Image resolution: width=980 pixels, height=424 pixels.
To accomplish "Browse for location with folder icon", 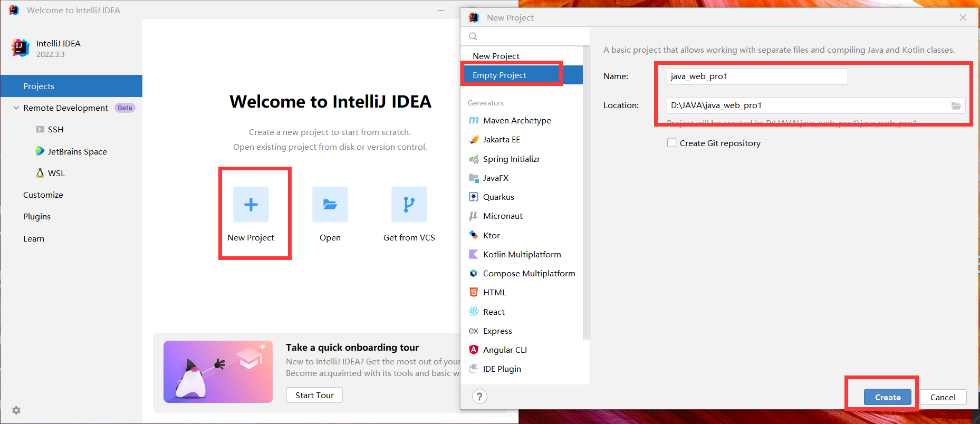I will point(956,105).
